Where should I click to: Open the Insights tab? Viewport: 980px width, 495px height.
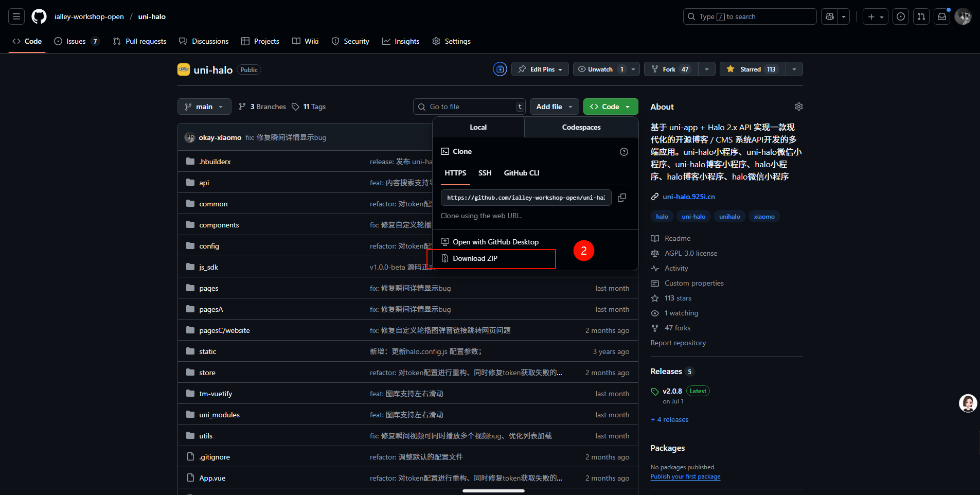pos(401,41)
